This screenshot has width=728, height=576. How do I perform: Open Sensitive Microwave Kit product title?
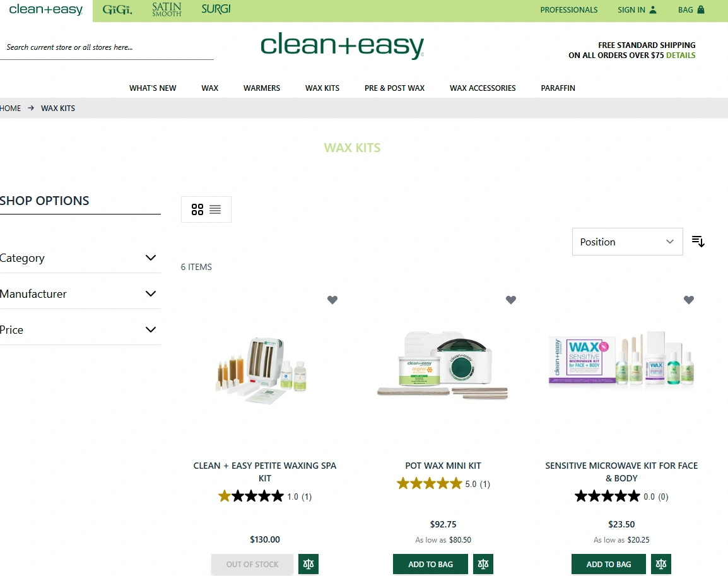(x=621, y=471)
